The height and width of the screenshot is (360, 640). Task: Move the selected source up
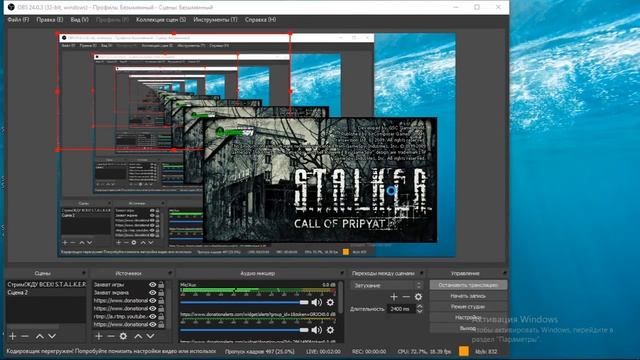[138, 336]
